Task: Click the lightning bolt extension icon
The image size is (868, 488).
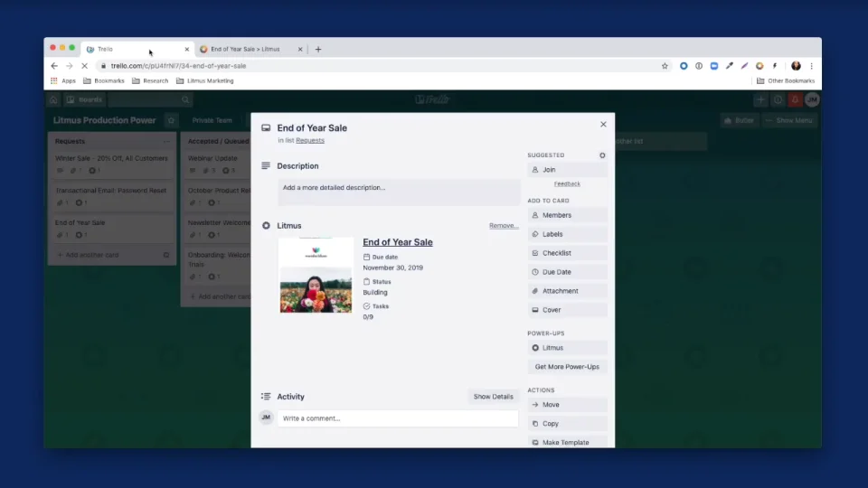Action: pyautogui.click(x=775, y=66)
